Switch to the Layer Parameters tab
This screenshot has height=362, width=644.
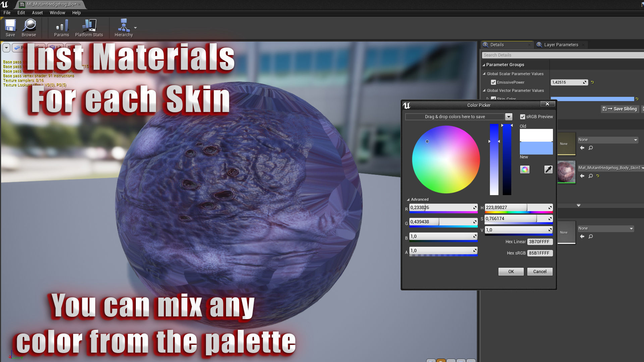click(x=560, y=45)
